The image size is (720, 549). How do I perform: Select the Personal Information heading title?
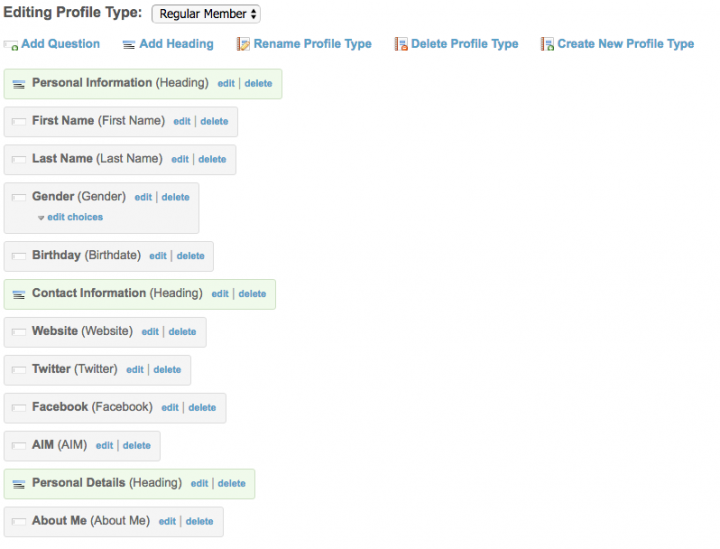92,83
